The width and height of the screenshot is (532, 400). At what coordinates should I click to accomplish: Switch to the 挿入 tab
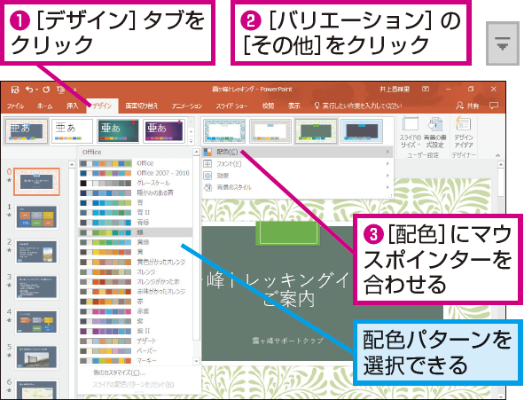(73, 105)
